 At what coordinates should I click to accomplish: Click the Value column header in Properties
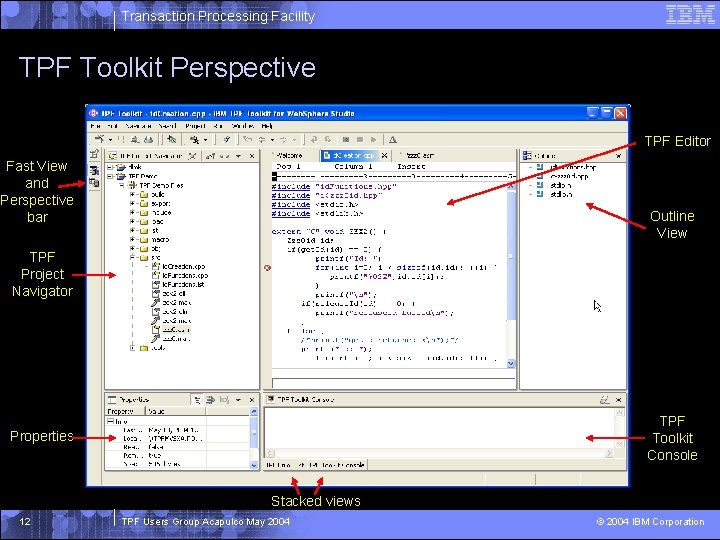coord(175,411)
